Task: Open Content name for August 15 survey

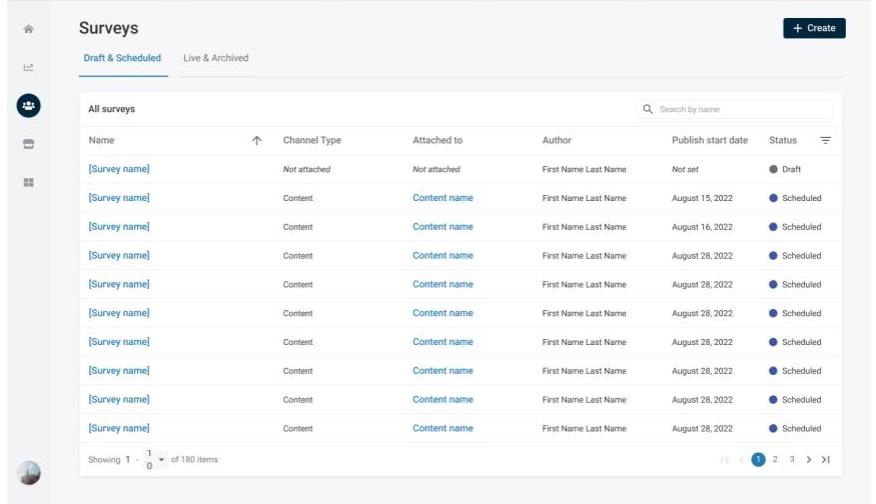Action: click(442, 198)
